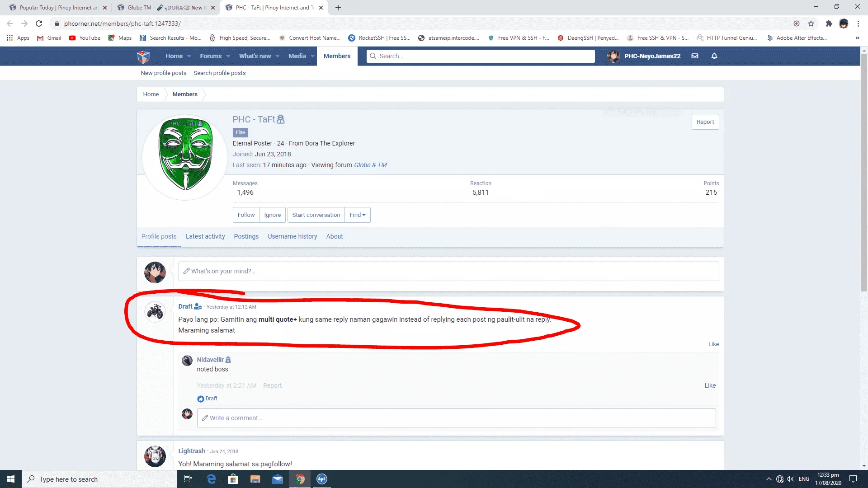The height and width of the screenshot is (488, 868).
Task: Open the inbox envelope icon
Action: (695, 56)
